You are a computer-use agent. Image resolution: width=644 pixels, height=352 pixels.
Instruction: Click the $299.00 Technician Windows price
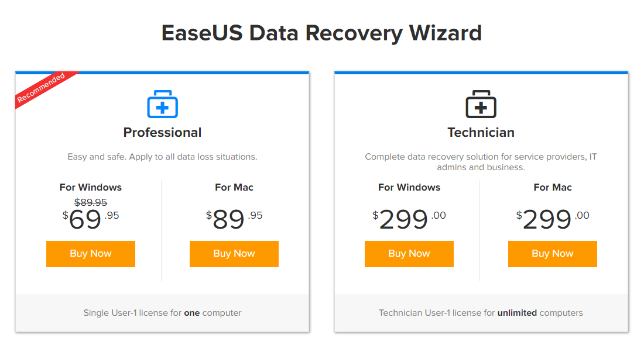point(409,219)
